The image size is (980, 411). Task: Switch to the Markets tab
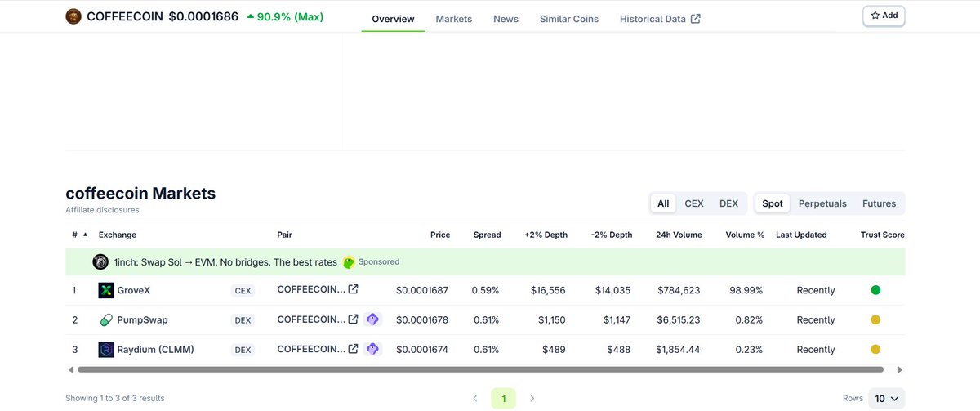click(454, 18)
